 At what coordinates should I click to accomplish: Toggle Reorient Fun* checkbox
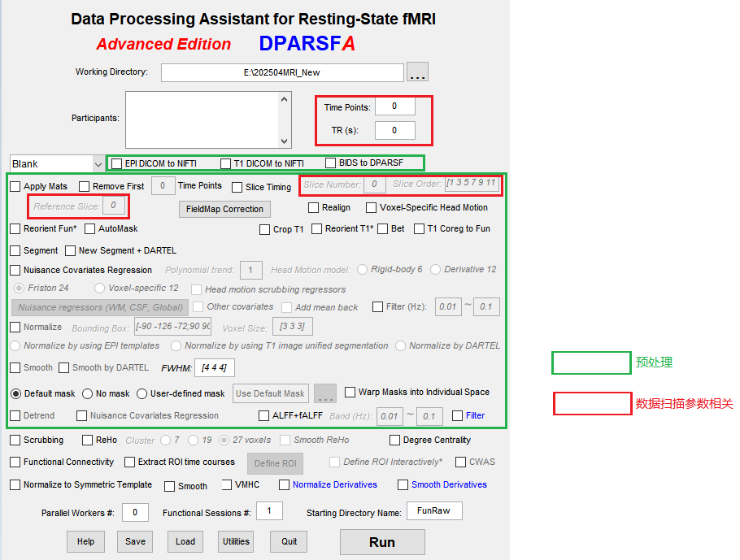[x=15, y=229]
